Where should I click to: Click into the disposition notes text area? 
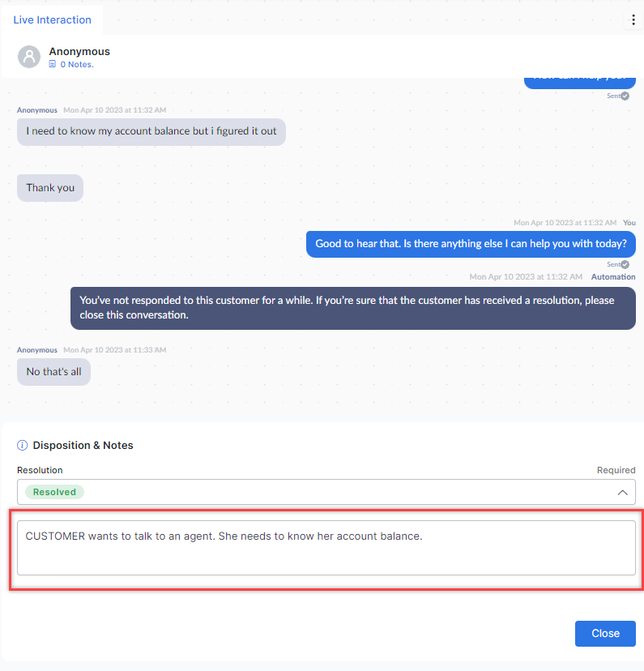tap(326, 548)
